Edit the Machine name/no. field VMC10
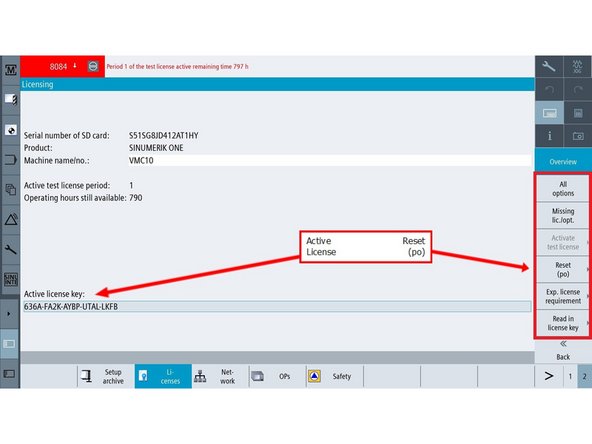 330,160
